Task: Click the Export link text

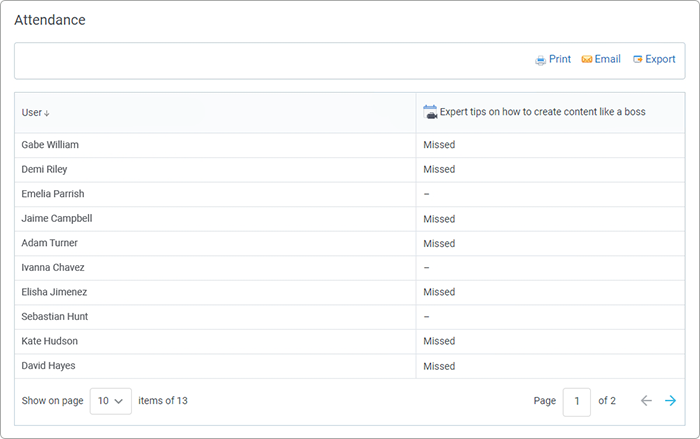Action: tap(660, 59)
